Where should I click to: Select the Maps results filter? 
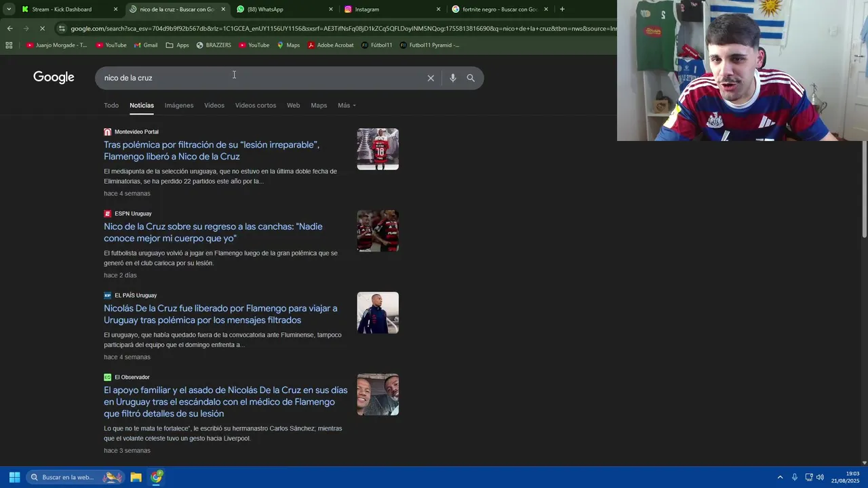[x=319, y=105]
